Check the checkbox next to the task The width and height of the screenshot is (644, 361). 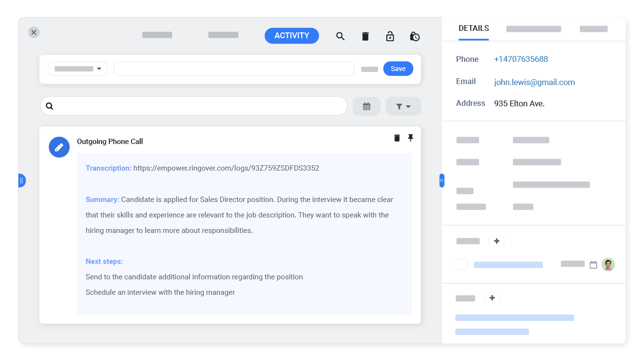[462, 264]
